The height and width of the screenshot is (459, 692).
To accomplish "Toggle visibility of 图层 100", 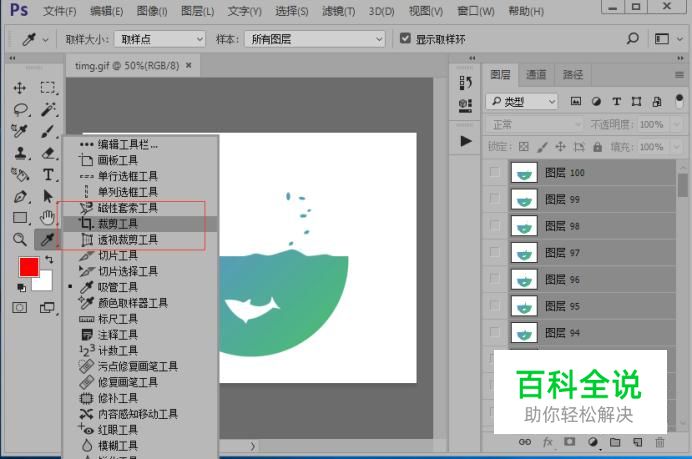I will pyautogui.click(x=495, y=172).
